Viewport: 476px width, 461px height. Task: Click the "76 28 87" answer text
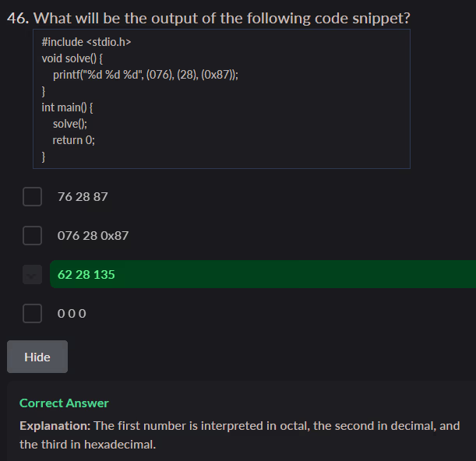coord(83,196)
